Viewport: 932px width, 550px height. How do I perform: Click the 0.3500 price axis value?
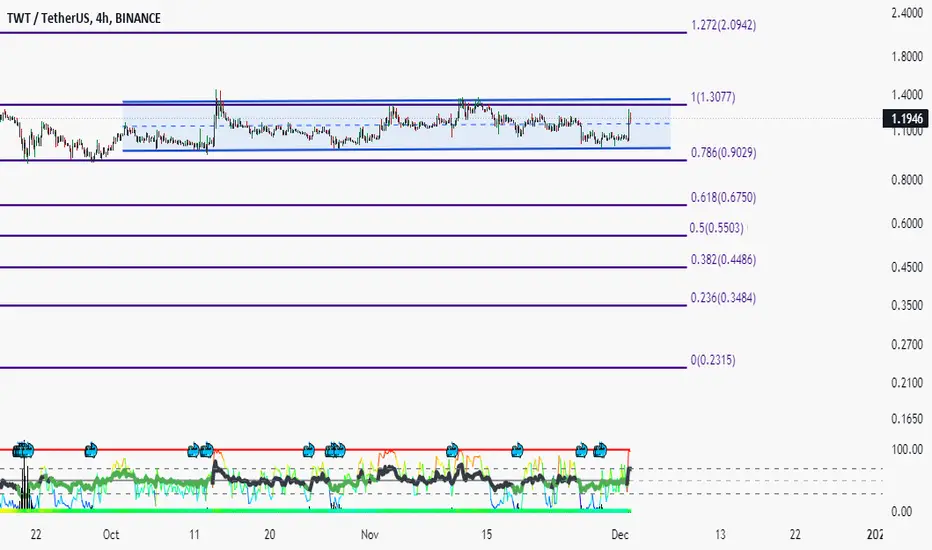(907, 306)
